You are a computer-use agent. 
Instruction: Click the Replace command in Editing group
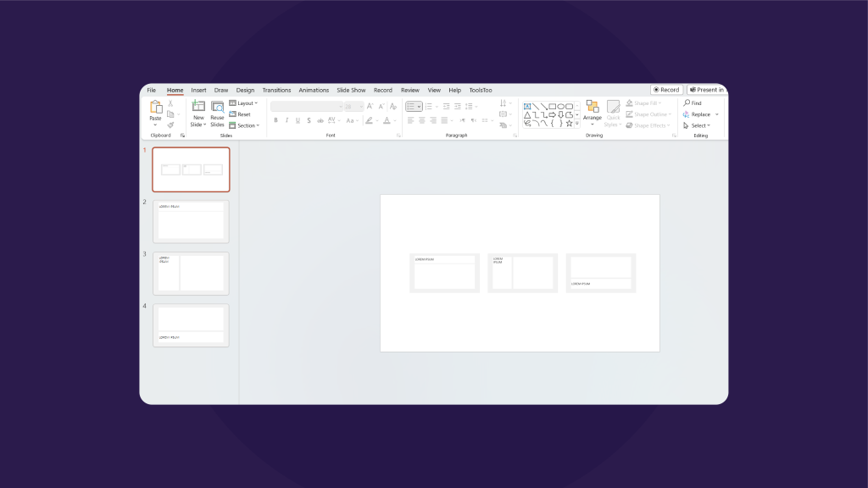(701, 114)
